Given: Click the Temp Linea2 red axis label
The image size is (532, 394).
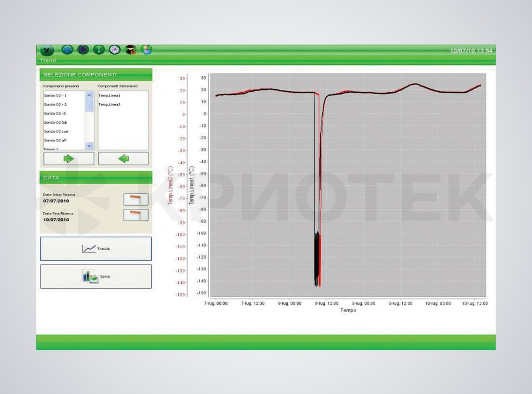Looking at the screenshot, I should tap(170, 186).
